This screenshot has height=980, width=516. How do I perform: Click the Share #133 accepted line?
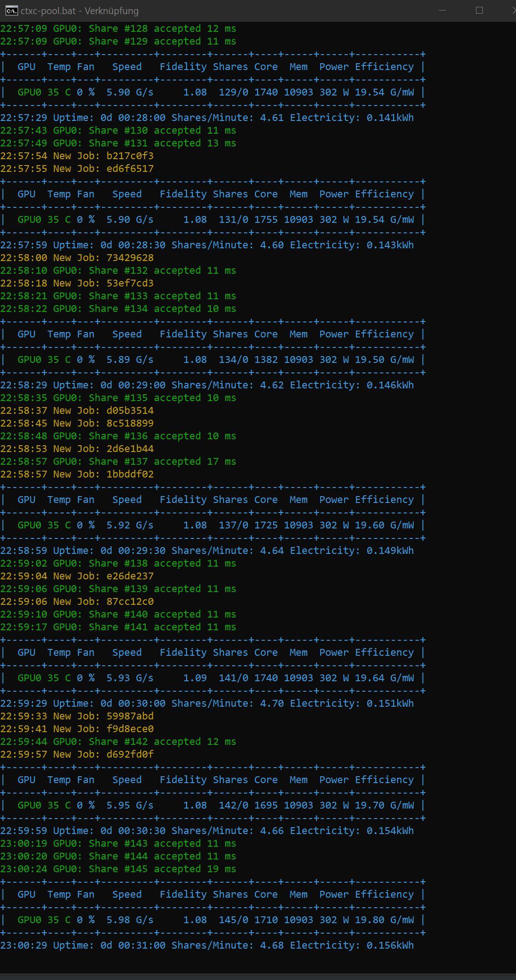coord(118,296)
